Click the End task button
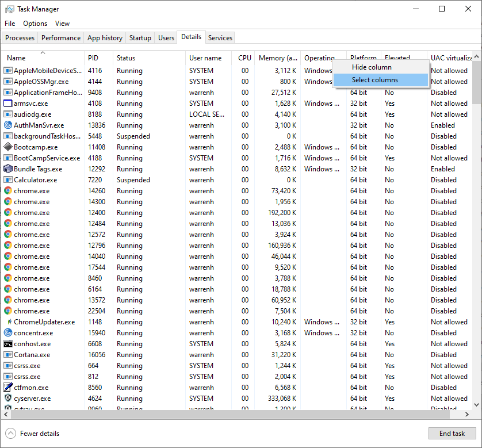 point(452,433)
